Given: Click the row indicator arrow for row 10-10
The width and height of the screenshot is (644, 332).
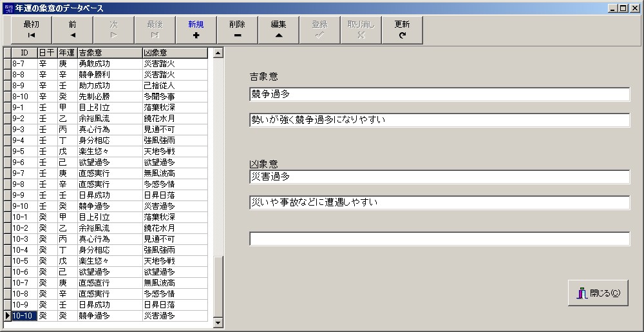Looking at the screenshot, I should pyautogui.click(x=7, y=316).
